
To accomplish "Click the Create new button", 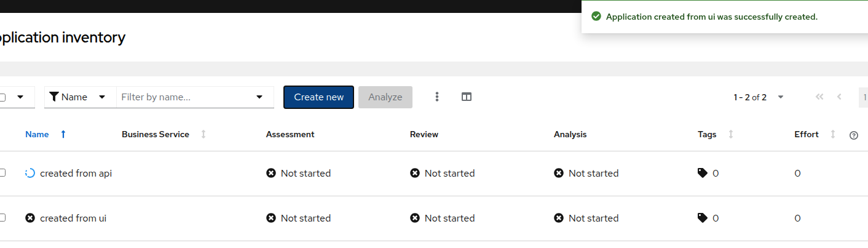I will pyautogui.click(x=318, y=97).
